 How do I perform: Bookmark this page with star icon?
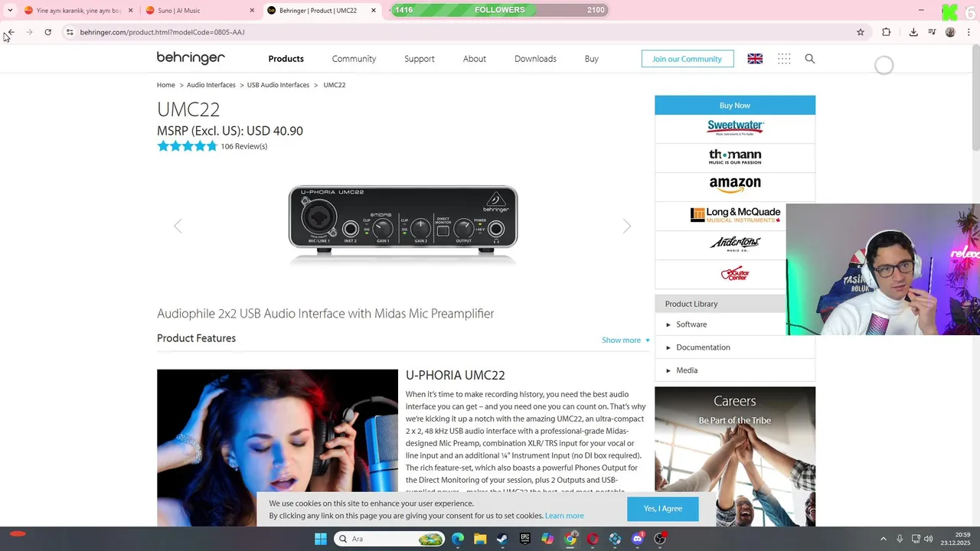pos(861,32)
